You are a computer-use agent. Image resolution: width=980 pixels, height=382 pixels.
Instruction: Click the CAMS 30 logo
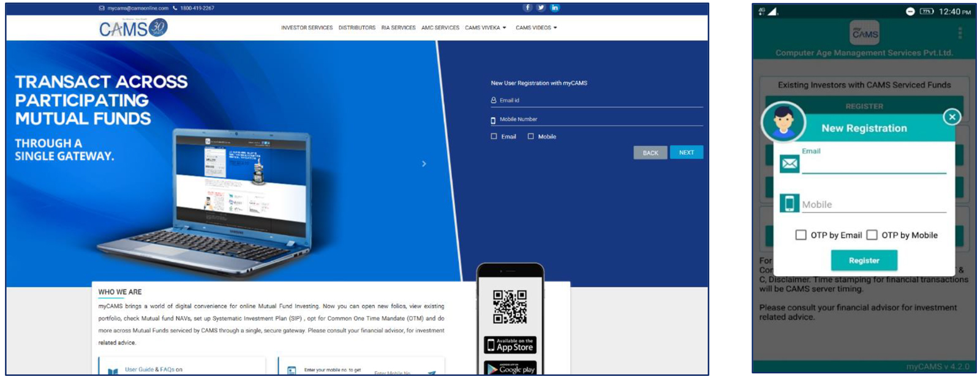(x=133, y=28)
